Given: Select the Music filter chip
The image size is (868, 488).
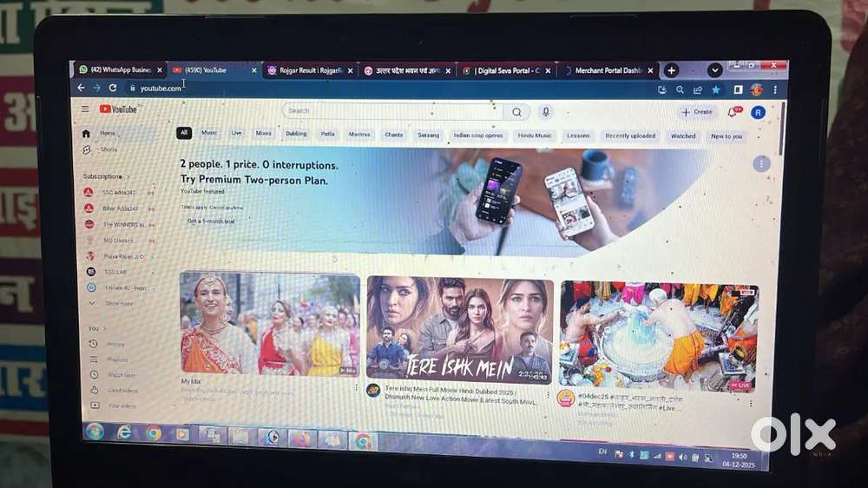Looking at the screenshot, I should coord(209,133).
